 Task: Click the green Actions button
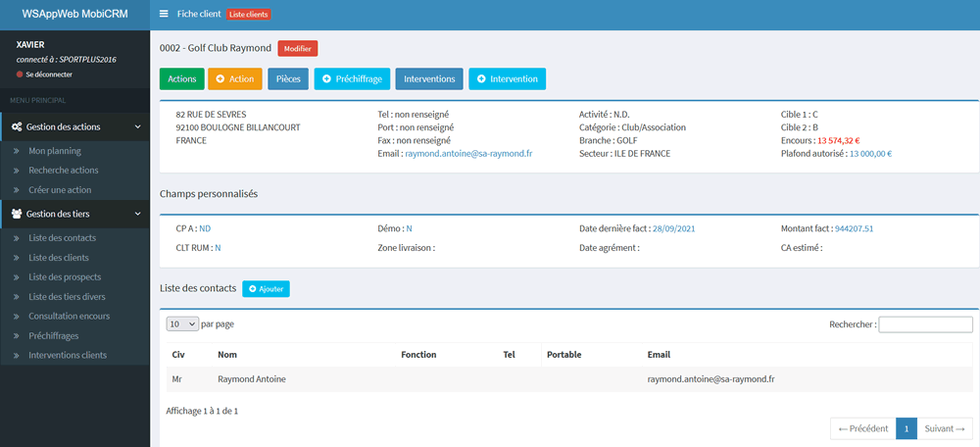pyautogui.click(x=182, y=79)
